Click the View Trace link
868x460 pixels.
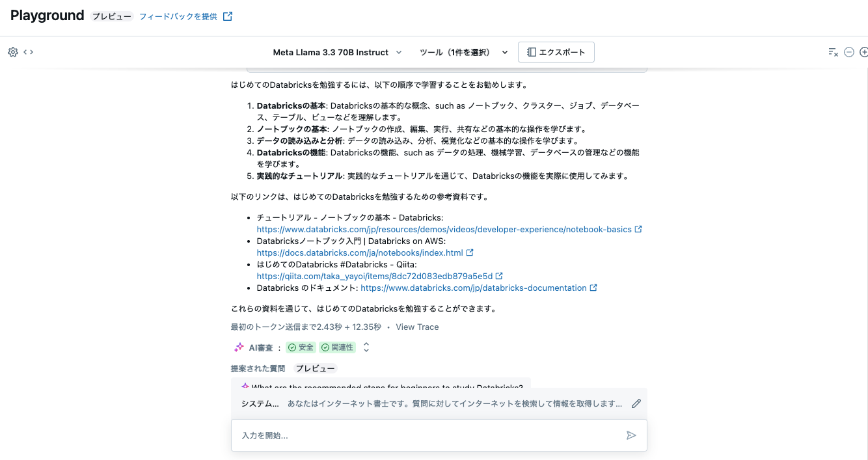coord(417,327)
